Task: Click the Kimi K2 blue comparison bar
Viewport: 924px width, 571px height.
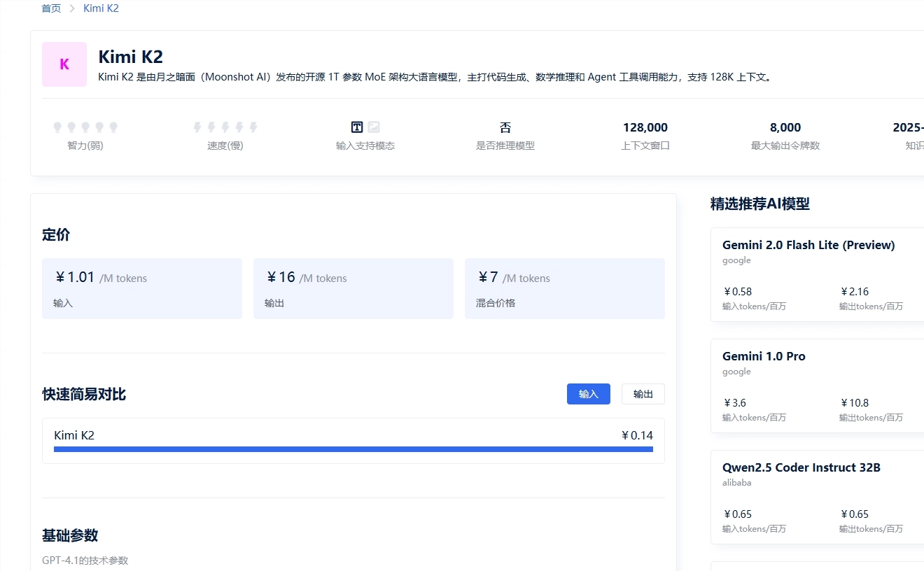Action: coord(353,449)
